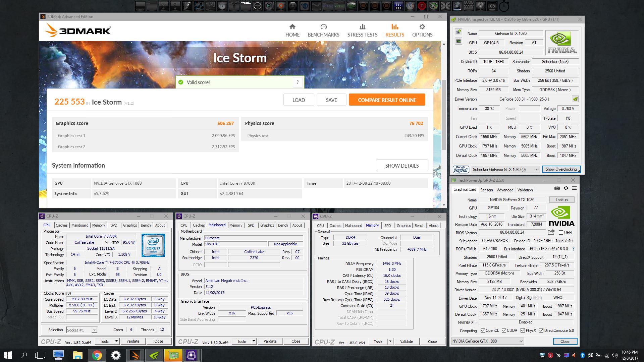Open the STRESS TESTS section in 3DMark

coord(362,31)
